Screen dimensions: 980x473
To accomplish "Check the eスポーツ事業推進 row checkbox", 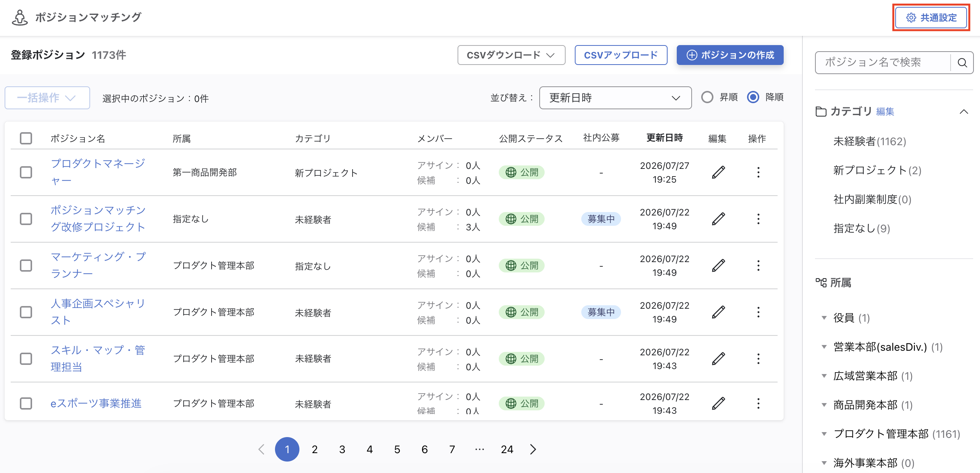I will coord(26,403).
